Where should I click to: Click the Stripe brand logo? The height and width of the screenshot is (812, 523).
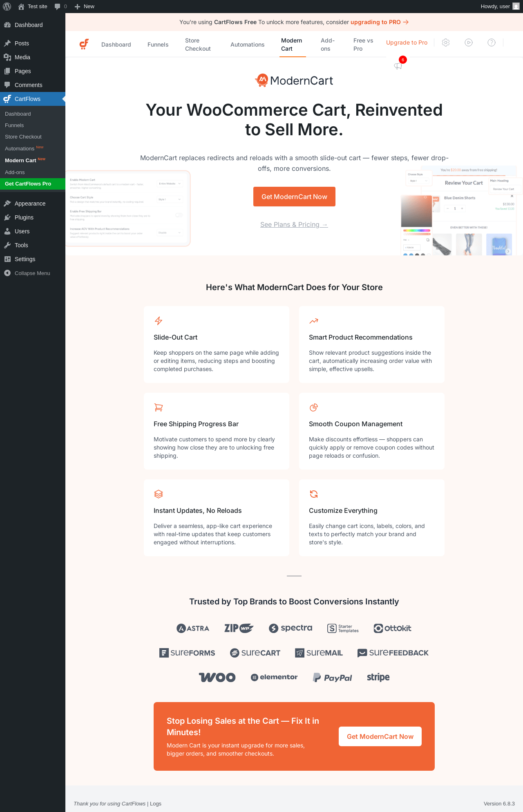[378, 677]
